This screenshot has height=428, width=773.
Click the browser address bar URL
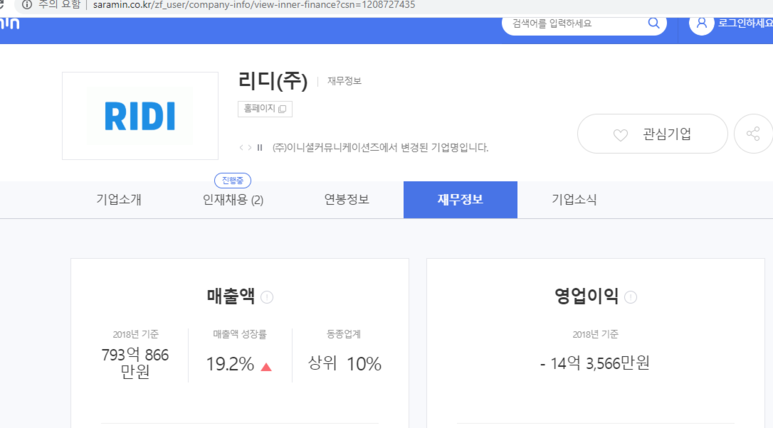pos(254,5)
